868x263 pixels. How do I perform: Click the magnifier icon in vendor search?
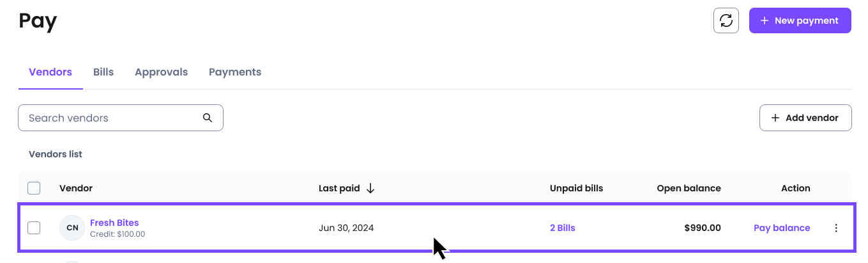coord(207,118)
